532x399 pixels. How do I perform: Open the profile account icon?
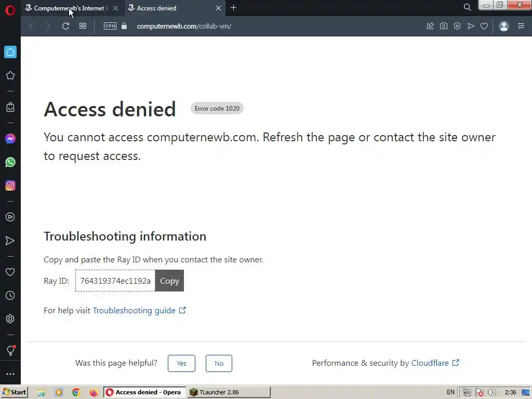(504, 26)
